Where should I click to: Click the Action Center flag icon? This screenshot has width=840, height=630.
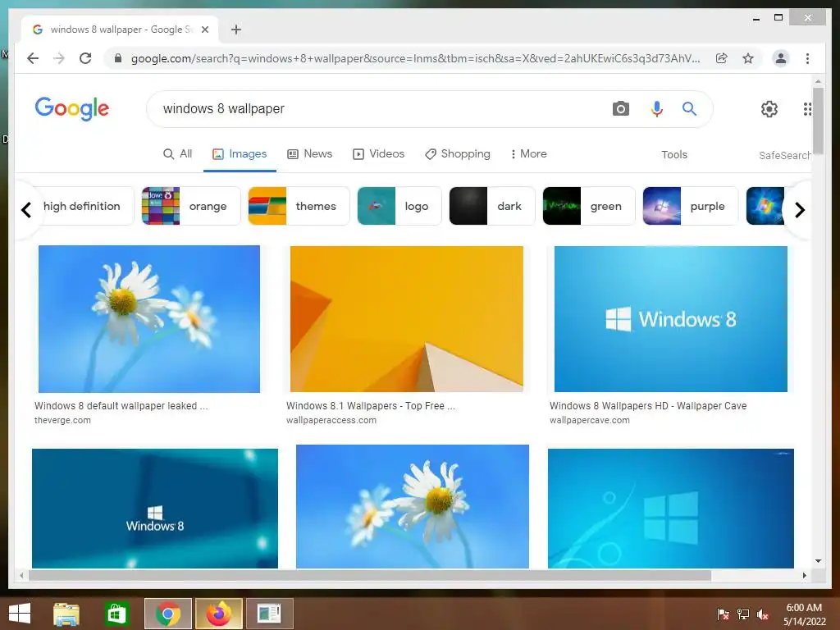[x=724, y=614]
